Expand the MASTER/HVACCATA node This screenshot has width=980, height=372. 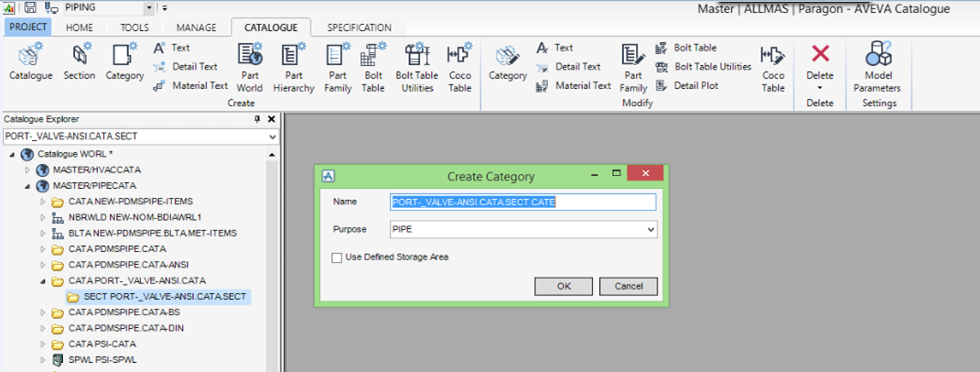tap(27, 170)
